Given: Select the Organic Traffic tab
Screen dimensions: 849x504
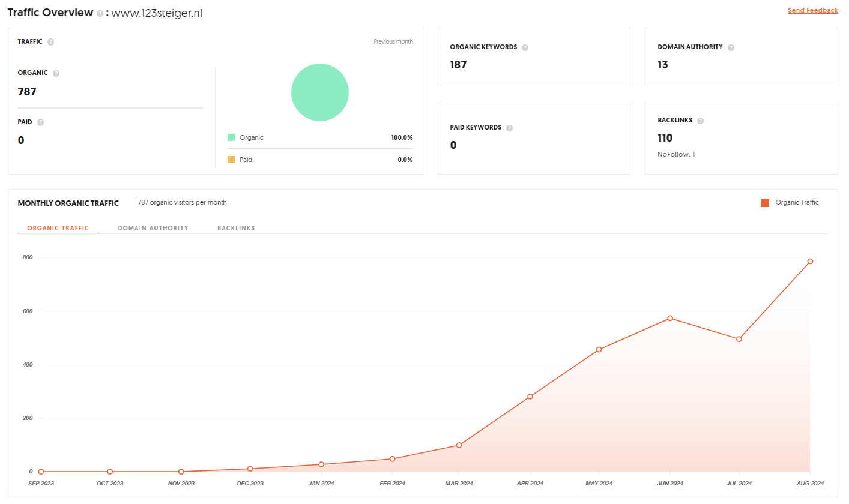Looking at the screenshot, I should point(58,228).
